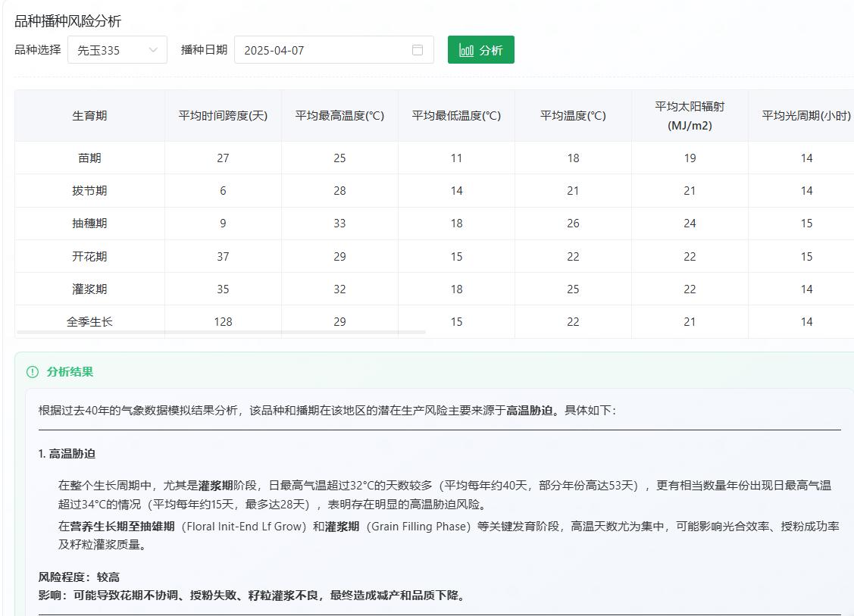This screenshot has height=616, width=854.
Task: Click the 平均太阳辐射 (MJ/m2) column header
Action: click(690, 115)
